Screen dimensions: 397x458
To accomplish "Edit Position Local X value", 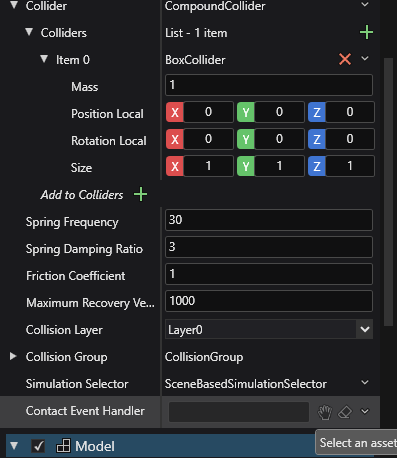I will pyautogui.click(x=208, y=112).
